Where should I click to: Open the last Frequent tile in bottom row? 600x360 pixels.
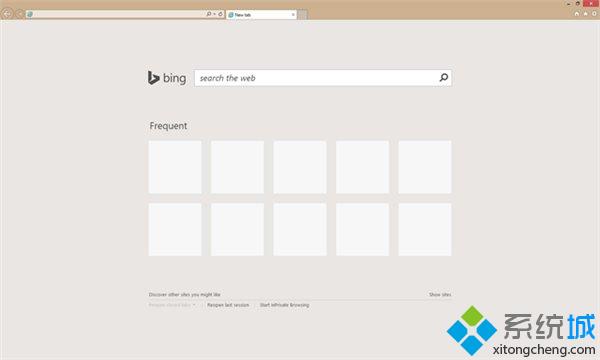tap(425, 230)
